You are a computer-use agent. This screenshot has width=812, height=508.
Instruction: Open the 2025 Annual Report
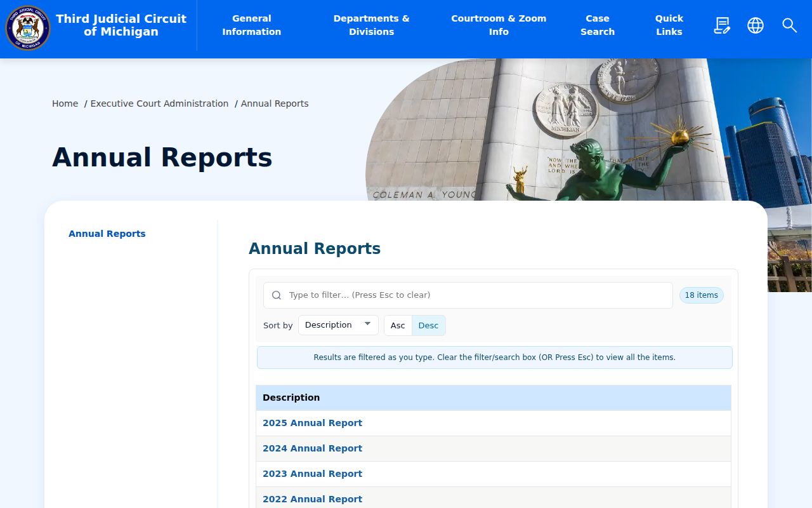(313, 423)
